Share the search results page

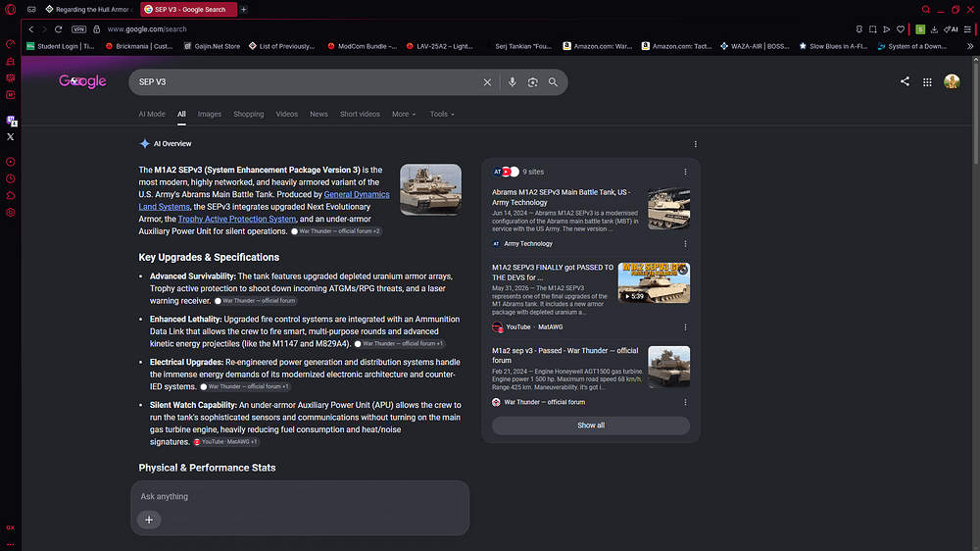905,81
